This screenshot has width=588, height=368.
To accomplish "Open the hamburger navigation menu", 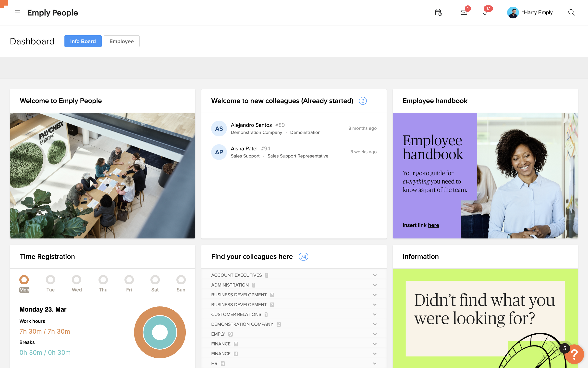I will pyautogui.click(x=17, y=12).
